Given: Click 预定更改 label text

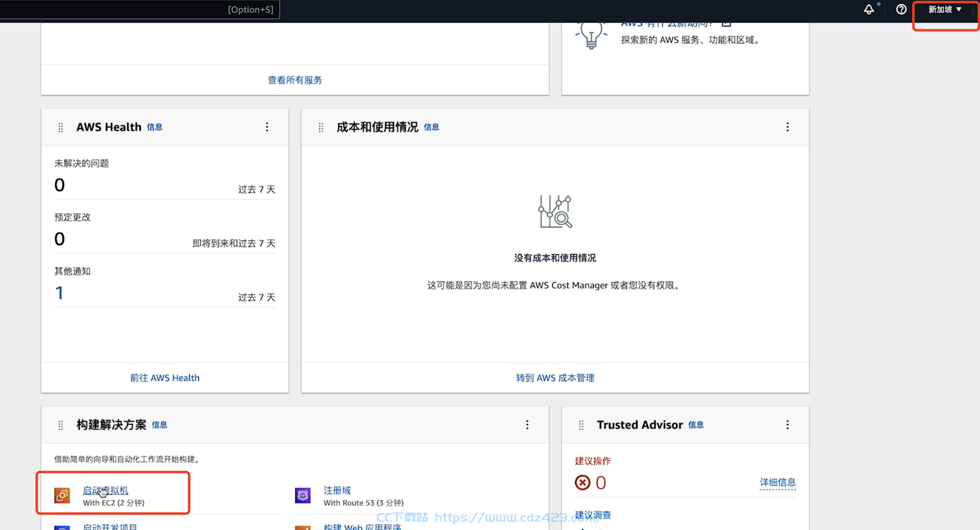Looking at the screenshot, I should [x=72, y=218].
